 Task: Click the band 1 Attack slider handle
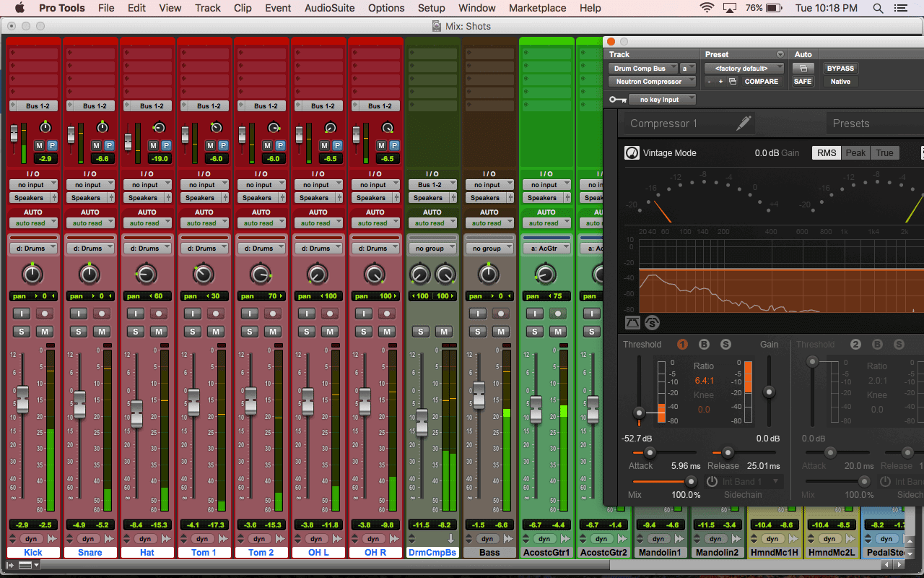tap(650, 453)
